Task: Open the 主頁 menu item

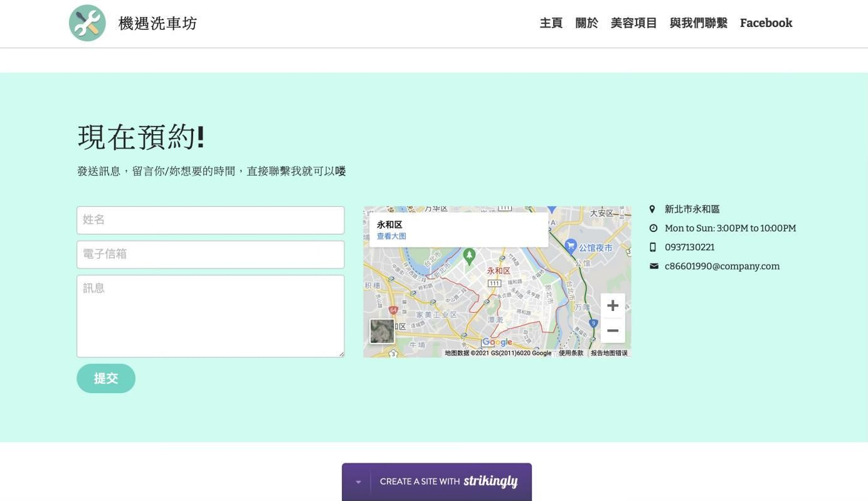Action: [x=551, y=23]
